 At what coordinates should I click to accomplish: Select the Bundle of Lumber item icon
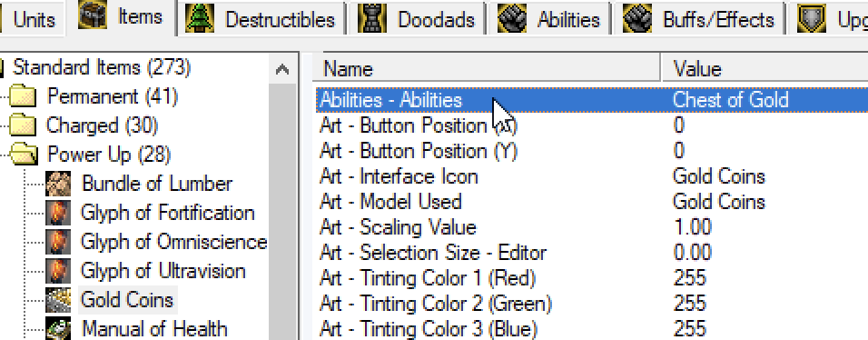[x=58, y=184]
